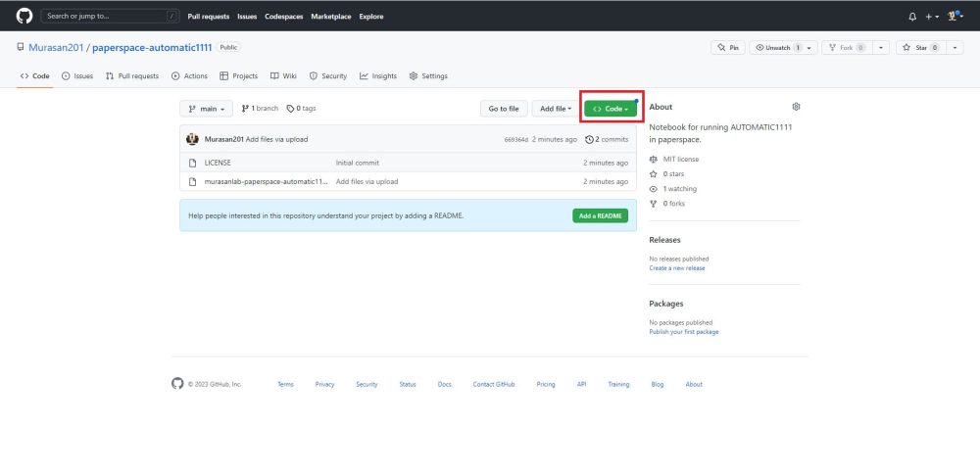The height and width of the screenshot is (474, 980).
Task: View branches via the 1 branch icon
Action: coord(245,109)
